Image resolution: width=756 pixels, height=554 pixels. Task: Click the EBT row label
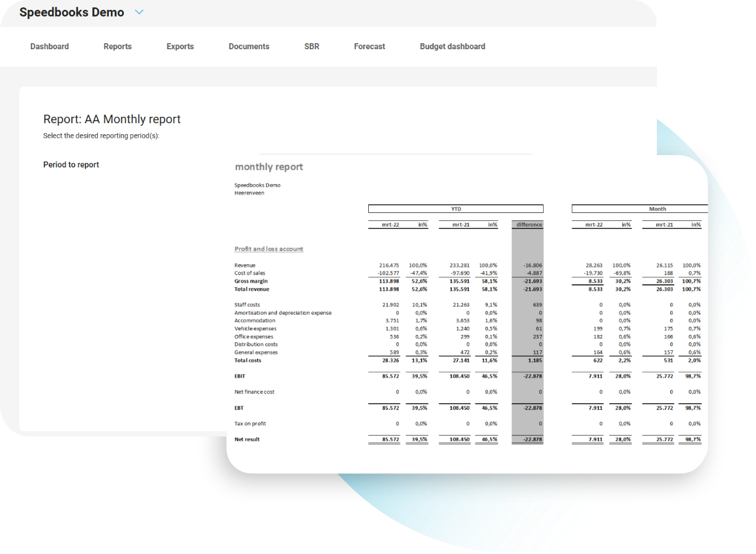point(239,408)
